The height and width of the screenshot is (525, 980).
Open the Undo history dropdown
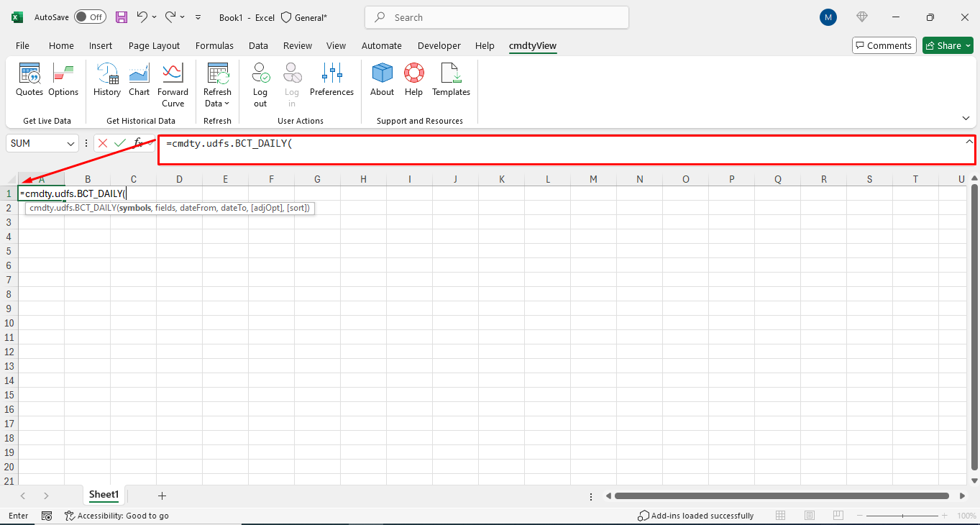[x=154, y=17]
